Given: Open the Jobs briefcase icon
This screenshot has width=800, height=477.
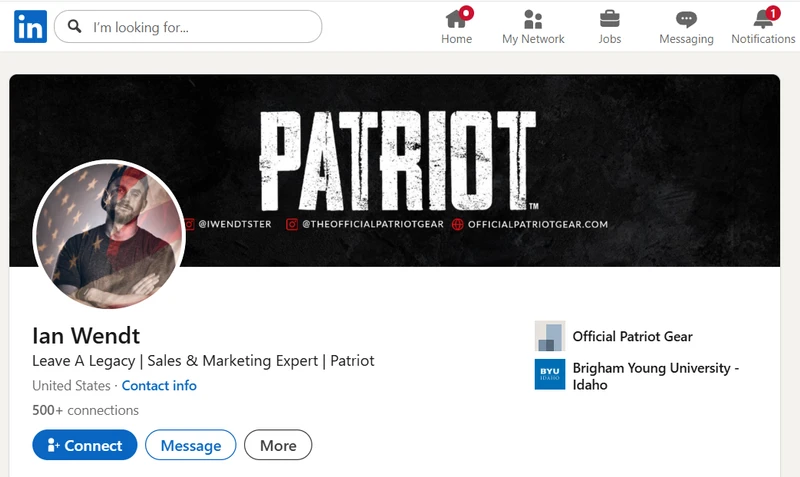Looking at the screenshot, I should pyautogui.click(x=610, y=19).
